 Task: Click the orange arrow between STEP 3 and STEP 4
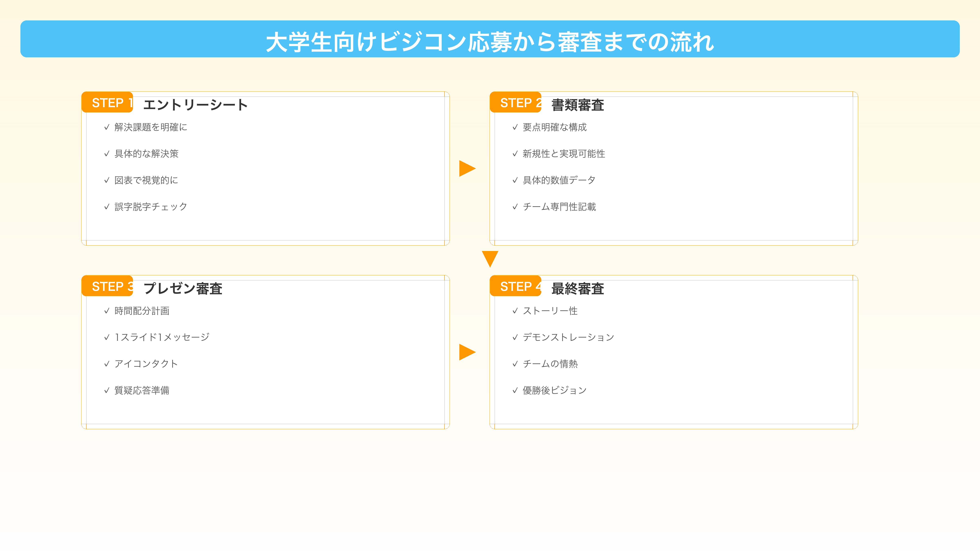coord(467,352)
